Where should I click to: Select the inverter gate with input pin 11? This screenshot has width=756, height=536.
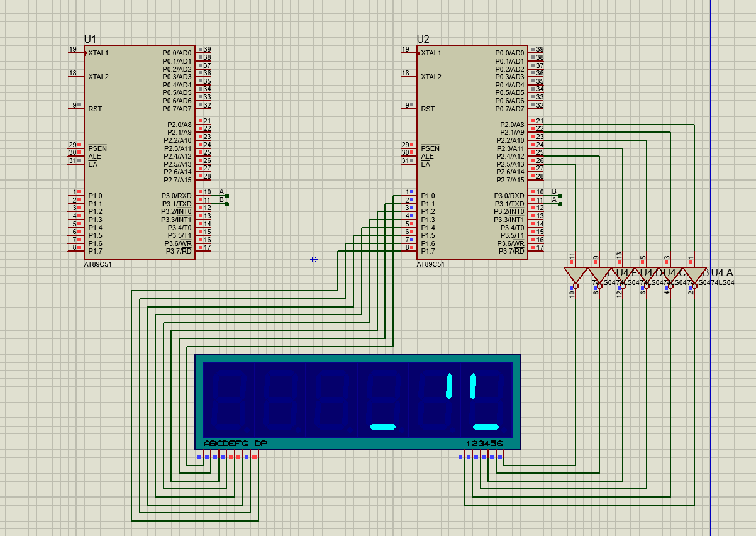575,277
